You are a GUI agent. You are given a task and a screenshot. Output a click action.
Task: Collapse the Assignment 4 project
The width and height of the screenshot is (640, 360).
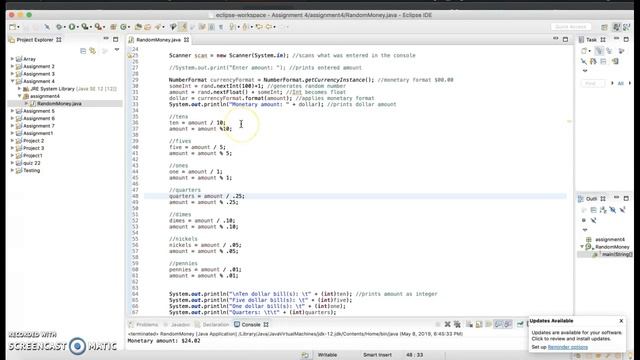pos(12,81)
